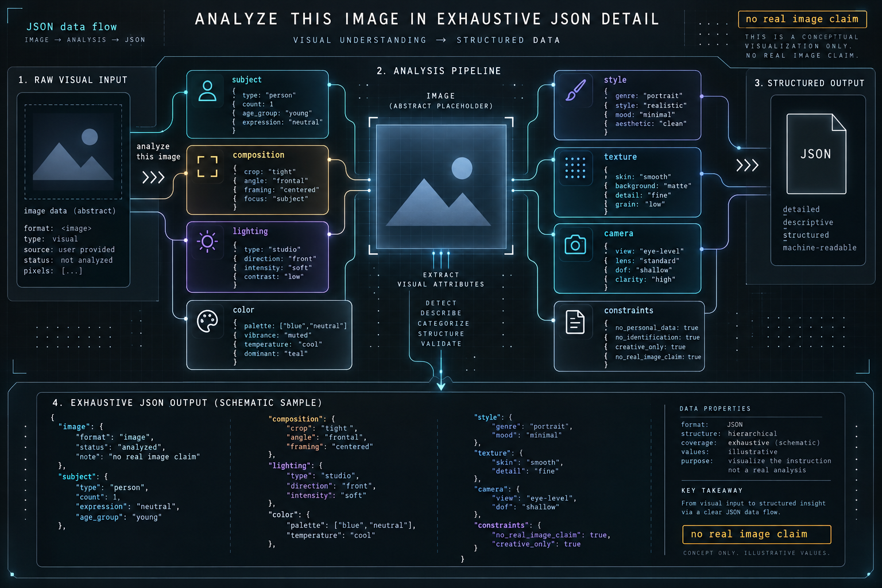Click the central abstract image placeholder

[x=441, y=186]
